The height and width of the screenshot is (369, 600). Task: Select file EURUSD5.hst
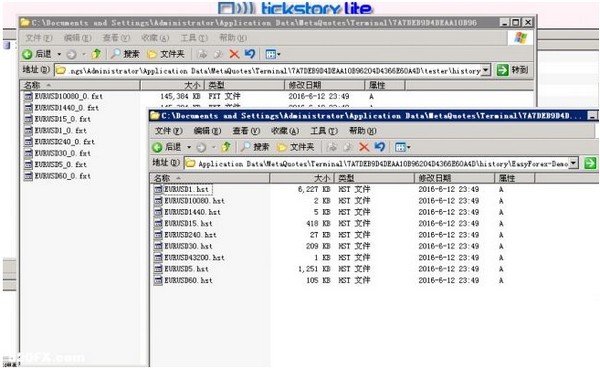(x=186, y=269)
